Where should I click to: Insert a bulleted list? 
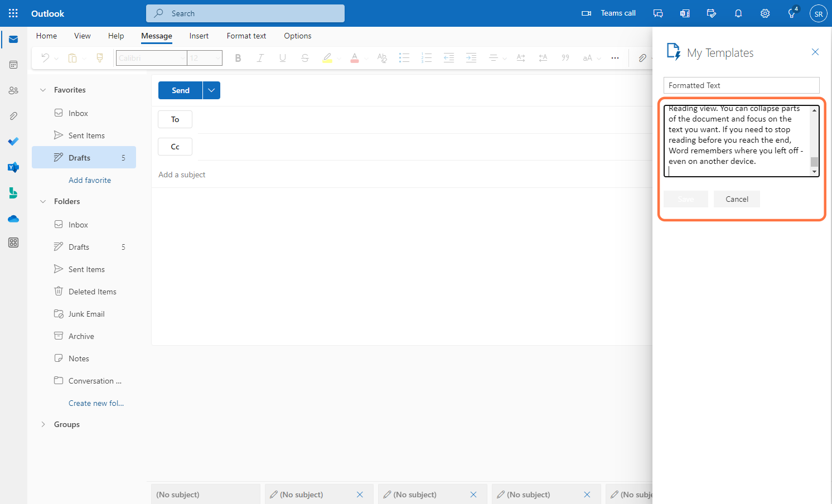click(x=404, y=58)
